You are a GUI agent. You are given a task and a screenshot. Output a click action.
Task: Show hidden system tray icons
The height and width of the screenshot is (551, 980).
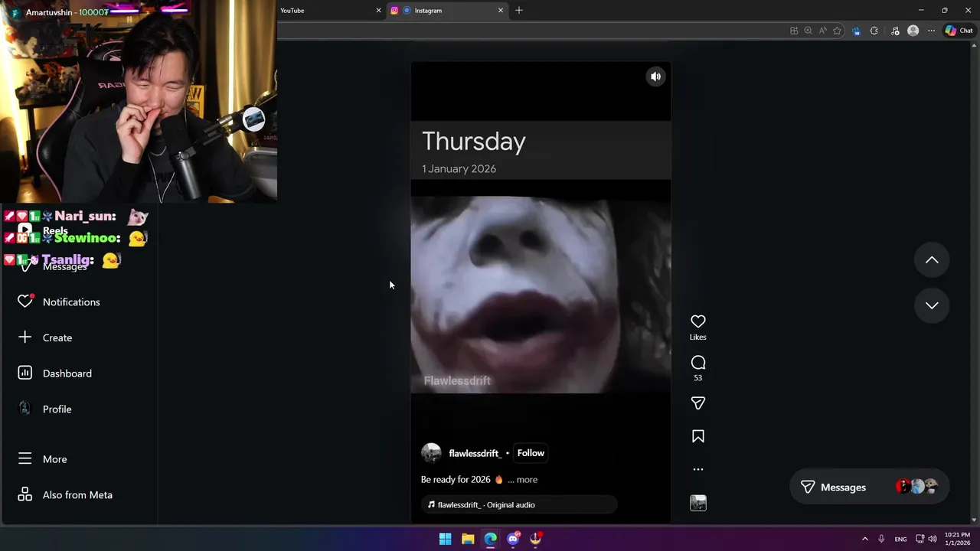click(x=865, y=539)
